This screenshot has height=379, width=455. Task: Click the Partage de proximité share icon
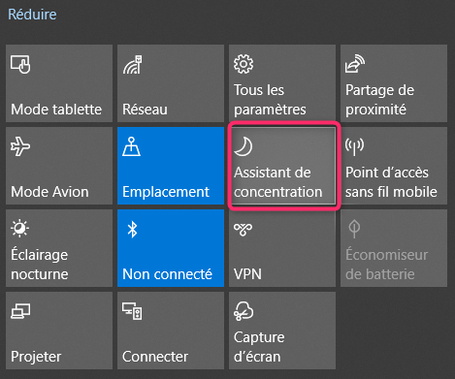[355, 64]
